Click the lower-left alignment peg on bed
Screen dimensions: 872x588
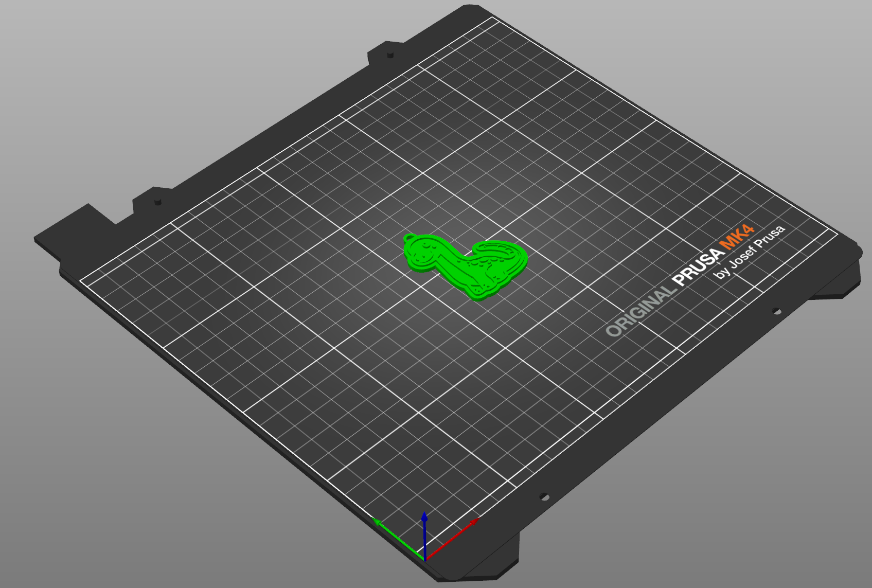158,202
